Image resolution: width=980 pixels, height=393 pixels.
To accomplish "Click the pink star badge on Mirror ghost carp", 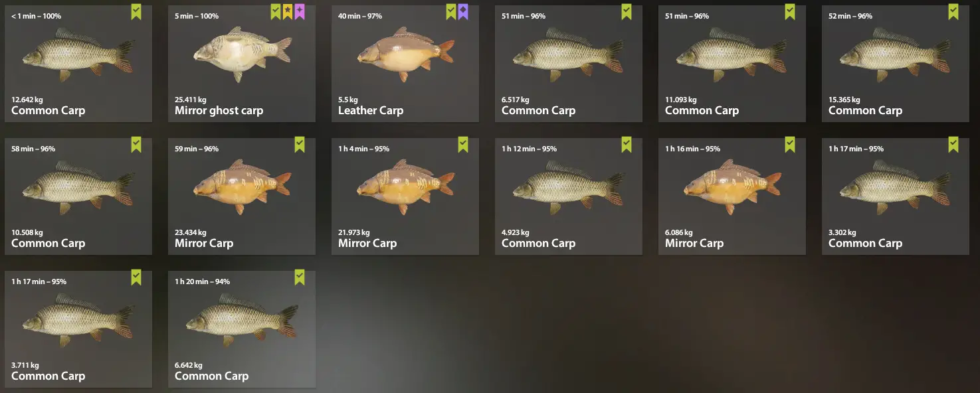I will (x=300, y=12).
